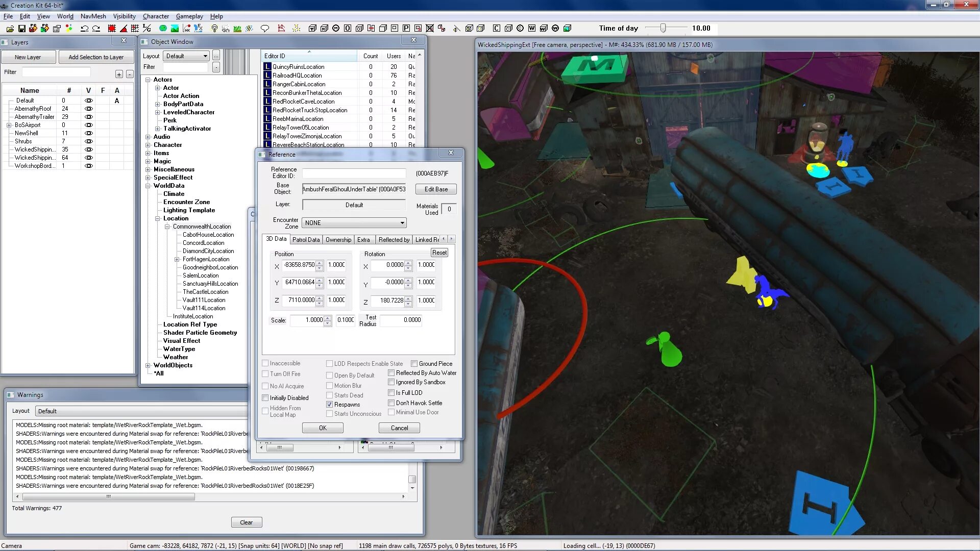Switch to the Patrol Data tab
980x551 pixels.
coord(306,240)
